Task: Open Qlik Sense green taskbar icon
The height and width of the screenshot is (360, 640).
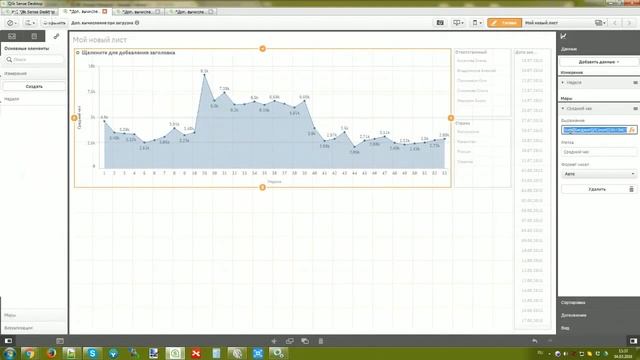Action: tap(175, 353)
